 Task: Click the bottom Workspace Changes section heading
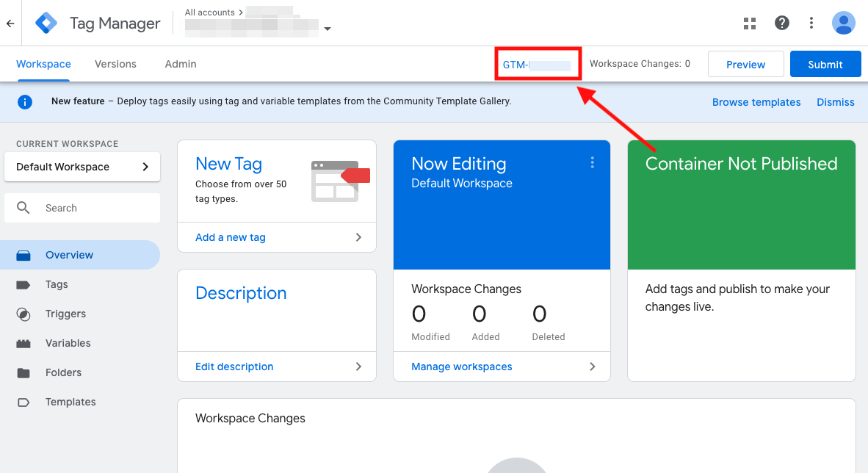[250, 418]
